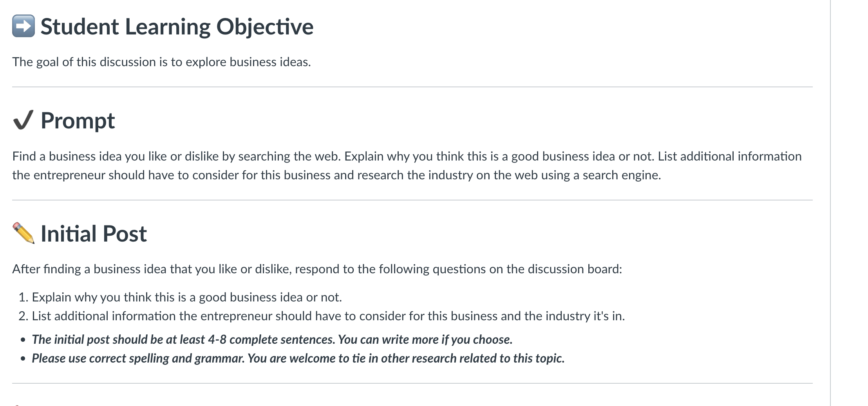
Task: Click the Prompt heading text
Action: click(x=78, y=120)
